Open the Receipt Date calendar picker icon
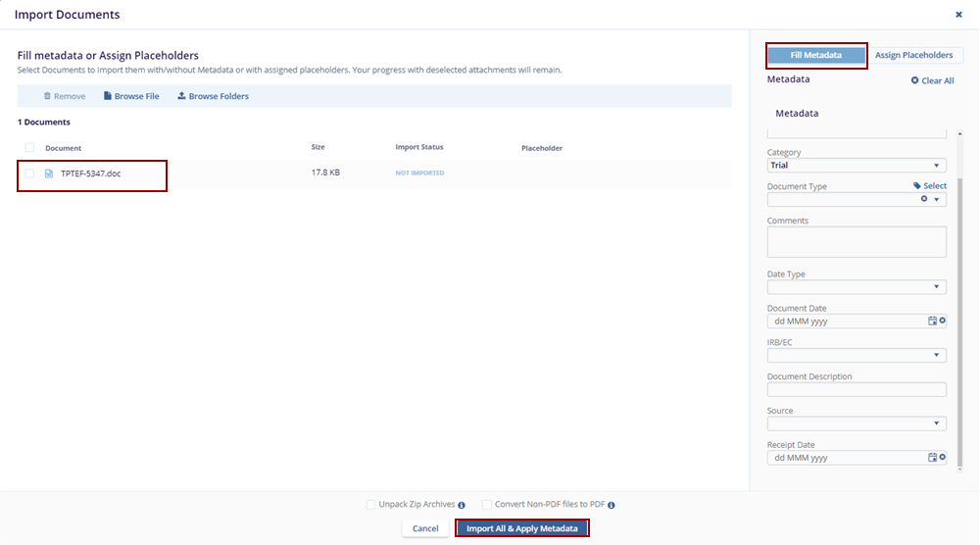This screenshot has width=980, height=545. [933, 457]
